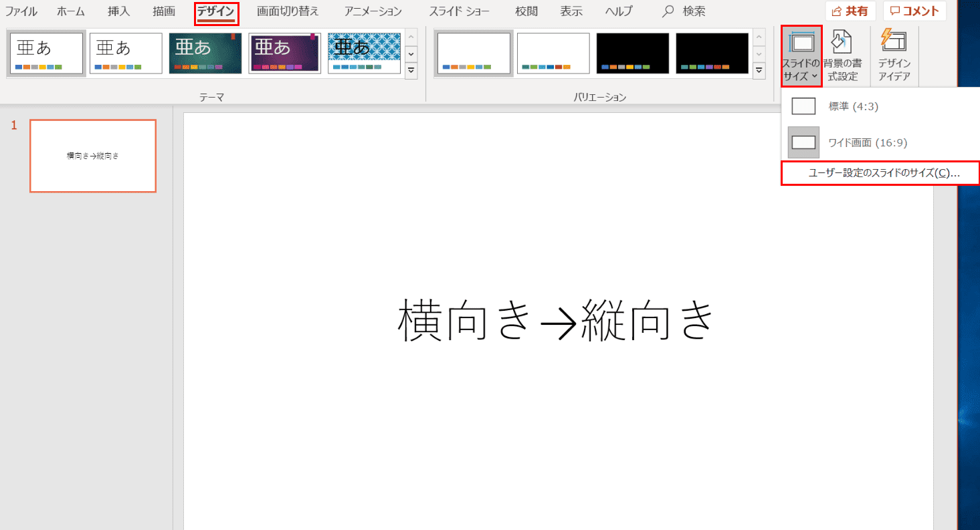Viewport: 980px width, 530px height.
Task: Select the first white variation
Action: click(474, 53)
